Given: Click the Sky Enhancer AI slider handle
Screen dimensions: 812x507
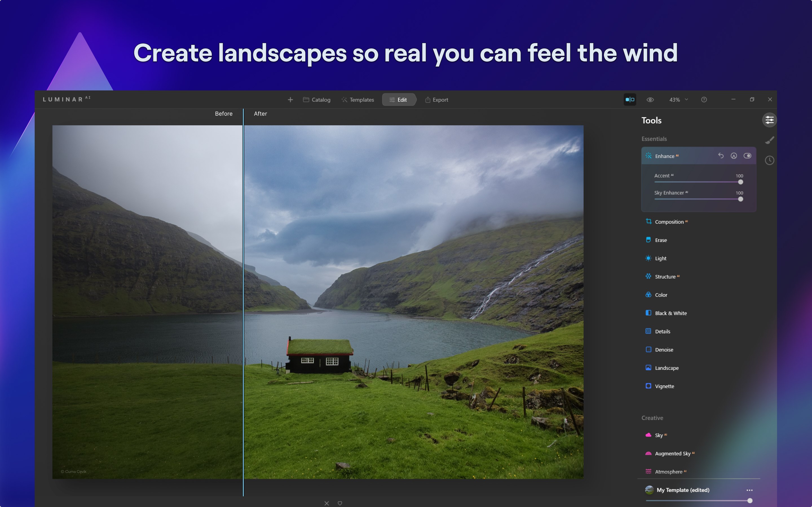Looking at the screenshot, I should pyautogui.click(x=741, y=199).
